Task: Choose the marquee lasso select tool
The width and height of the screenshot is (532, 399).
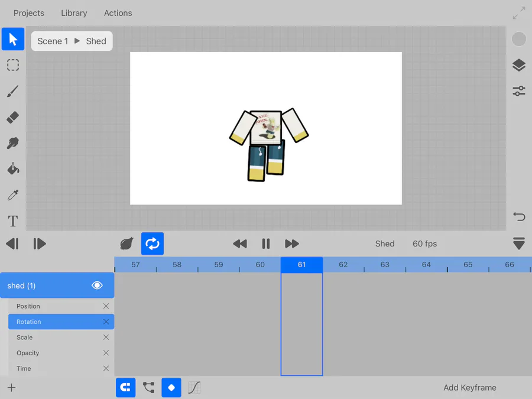Action: tap(13, 65)
